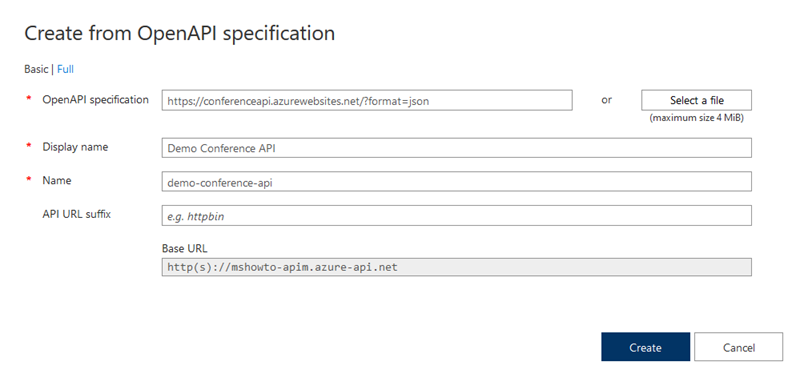Click the Create button

click(x=645, y=347)
